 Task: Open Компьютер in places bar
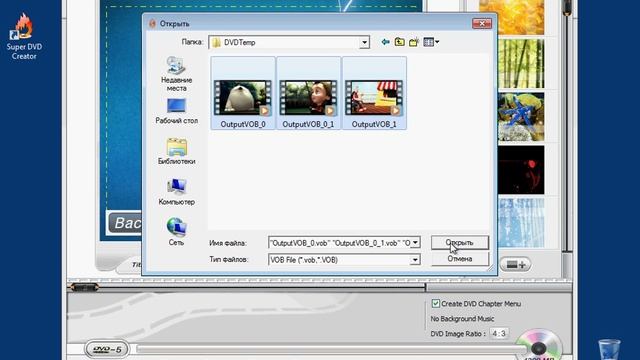click(x=176, y=192)
